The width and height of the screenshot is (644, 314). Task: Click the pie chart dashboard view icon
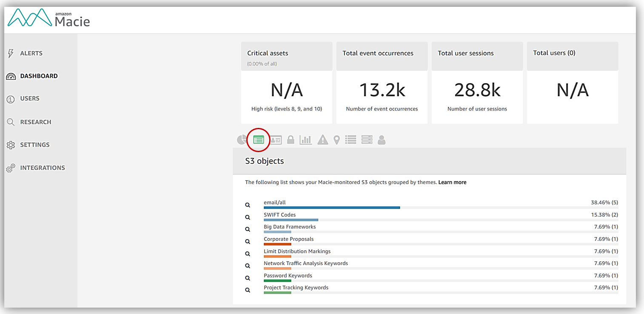(241, 140)
